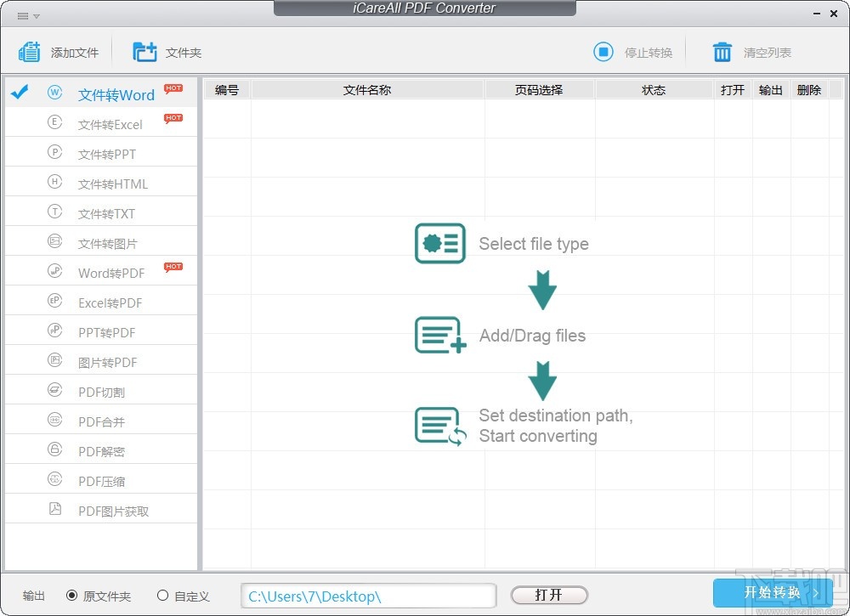Select the PDF压缩 compress tool
This screenshot has height=616, width=850.
[x=100, y=480]
